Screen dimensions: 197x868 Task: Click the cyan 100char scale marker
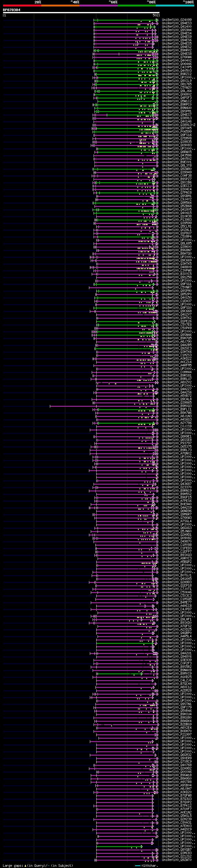(137, 866)
